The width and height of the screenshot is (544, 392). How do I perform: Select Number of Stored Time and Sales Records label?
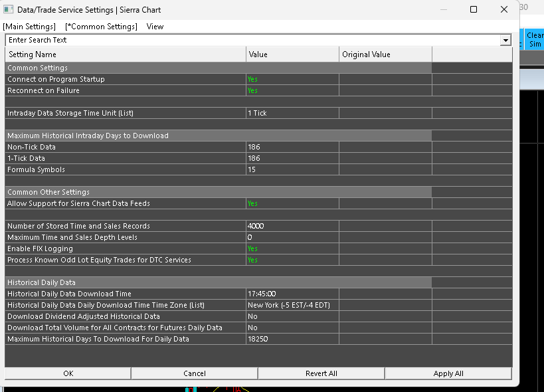[78, 226]
